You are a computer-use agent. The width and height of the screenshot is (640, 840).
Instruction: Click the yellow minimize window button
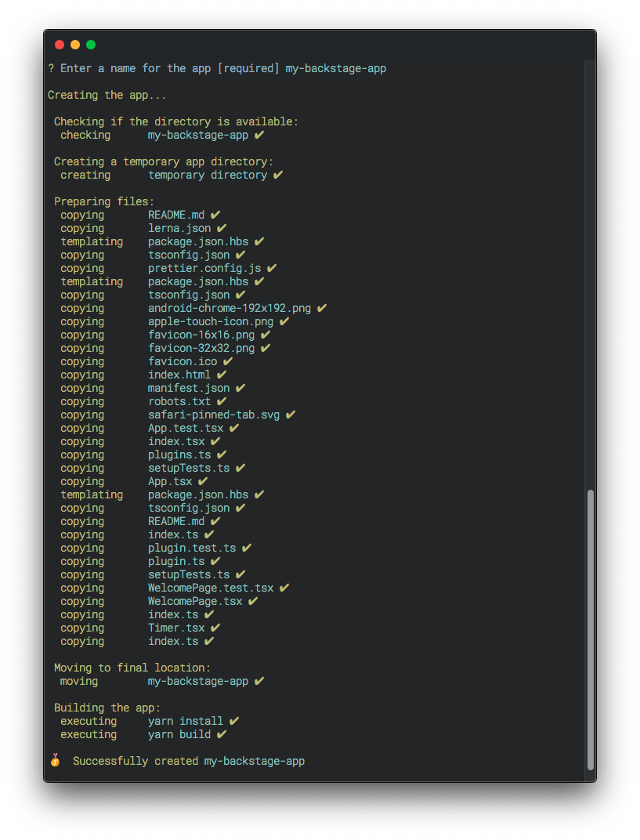point(75,45)
